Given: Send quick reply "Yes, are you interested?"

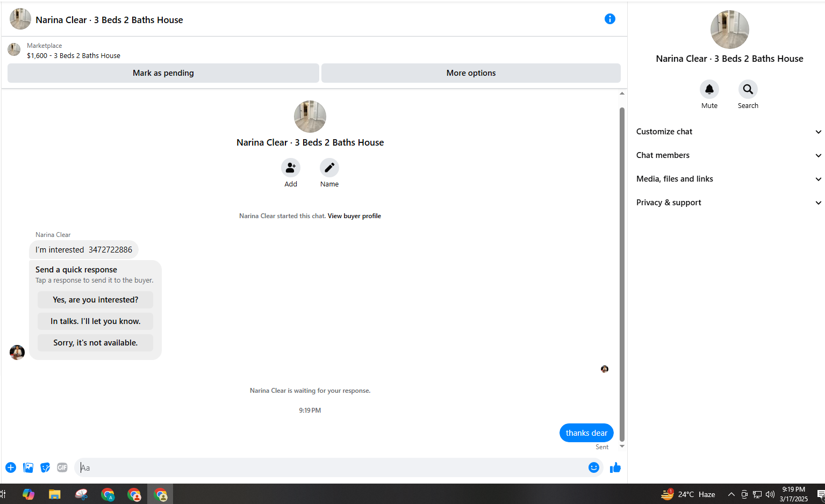Looking at the screenshot, I should pyautogui.click(x=95, y=300).
